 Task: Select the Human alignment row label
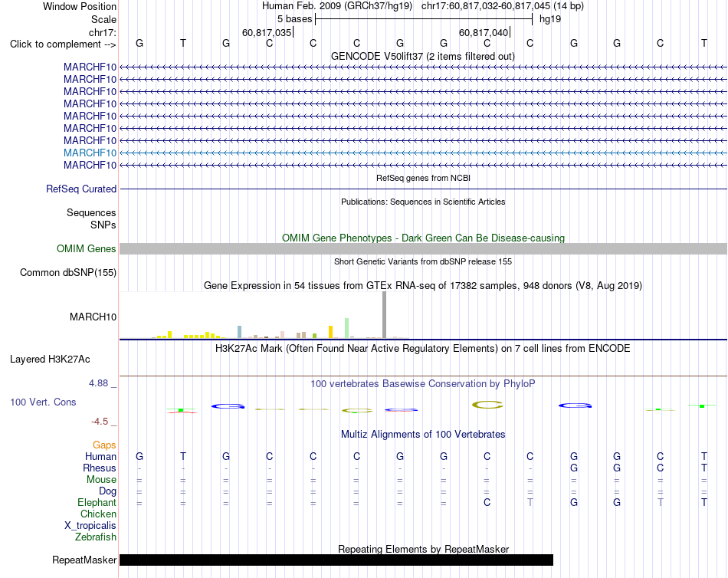coord(100,457)
